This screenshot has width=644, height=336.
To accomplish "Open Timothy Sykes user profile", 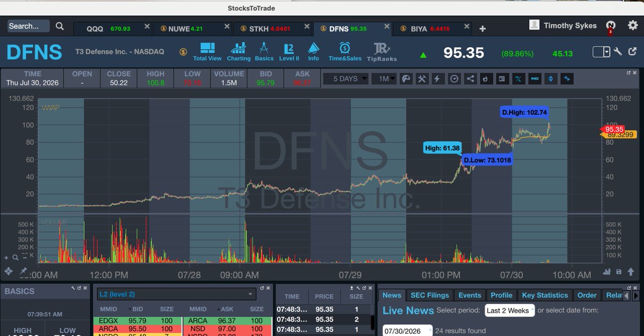I will pos(562,25).
